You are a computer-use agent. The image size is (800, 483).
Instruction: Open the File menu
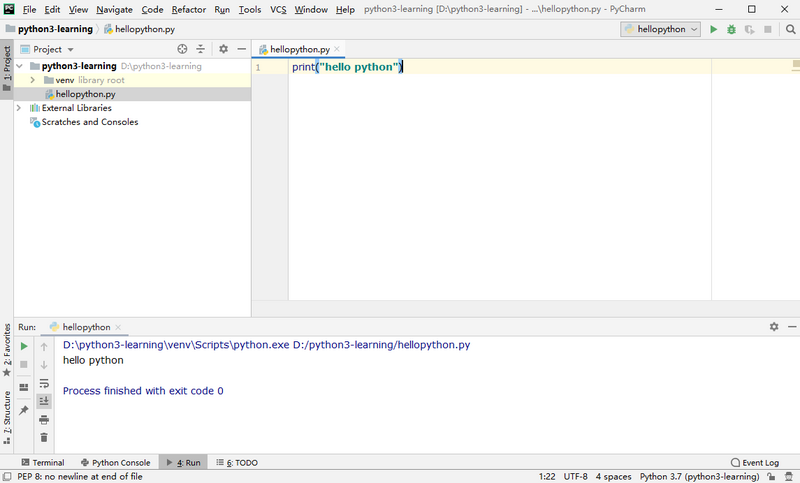[x=29, y=9]
